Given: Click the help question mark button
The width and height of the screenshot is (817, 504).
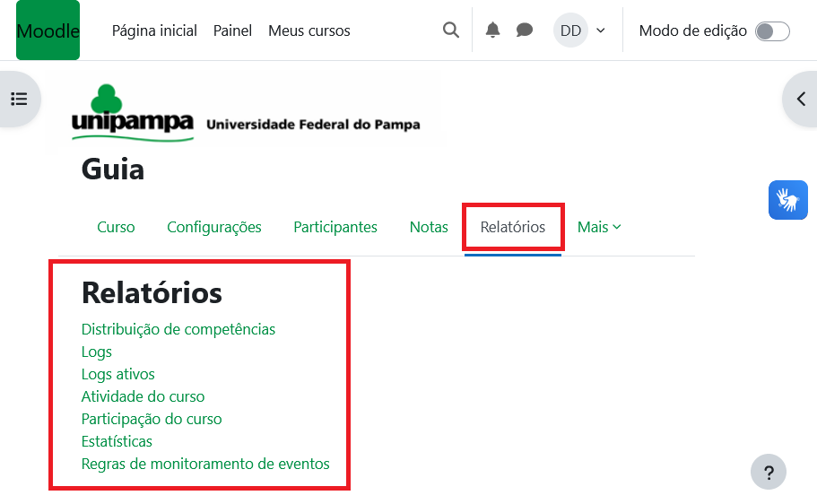Looking at the screenshot, I should coord(768,472).
